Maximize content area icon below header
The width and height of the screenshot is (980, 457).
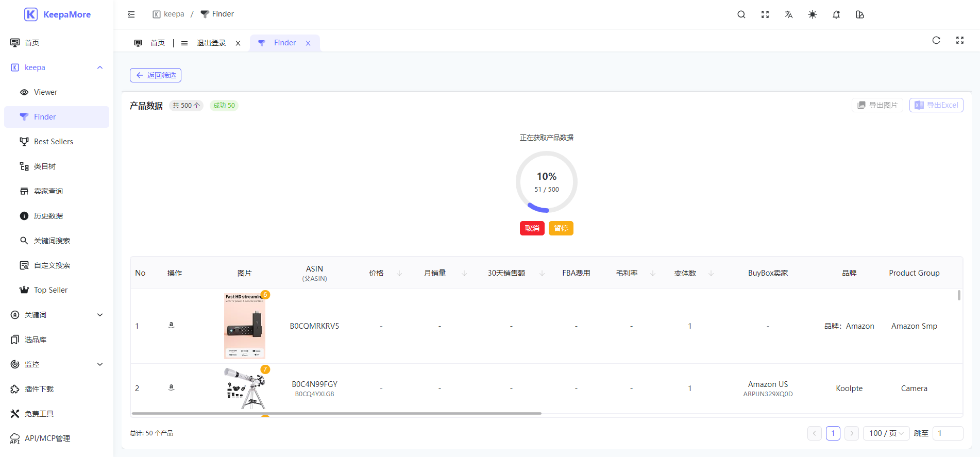coord(960,40)
